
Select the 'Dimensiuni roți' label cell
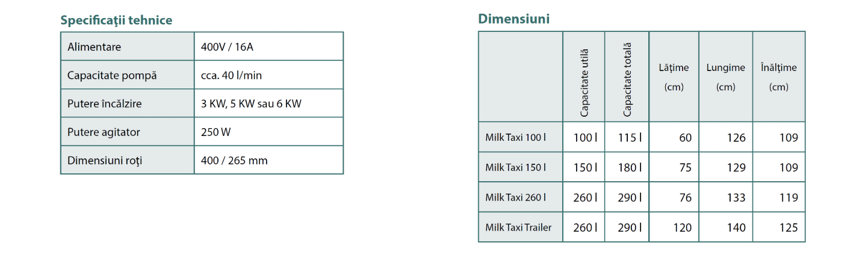[x=128, y=160]
